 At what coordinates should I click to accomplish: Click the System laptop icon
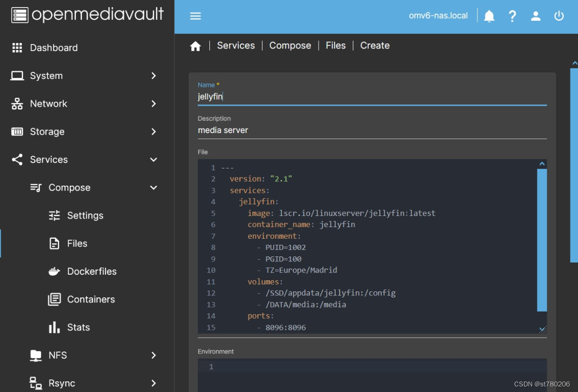point(17,75)
